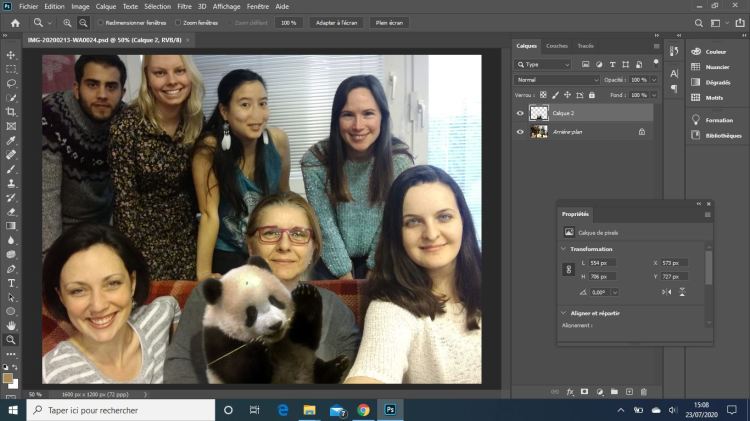
Task: Toggle lock position
Action: pos(567,95)
